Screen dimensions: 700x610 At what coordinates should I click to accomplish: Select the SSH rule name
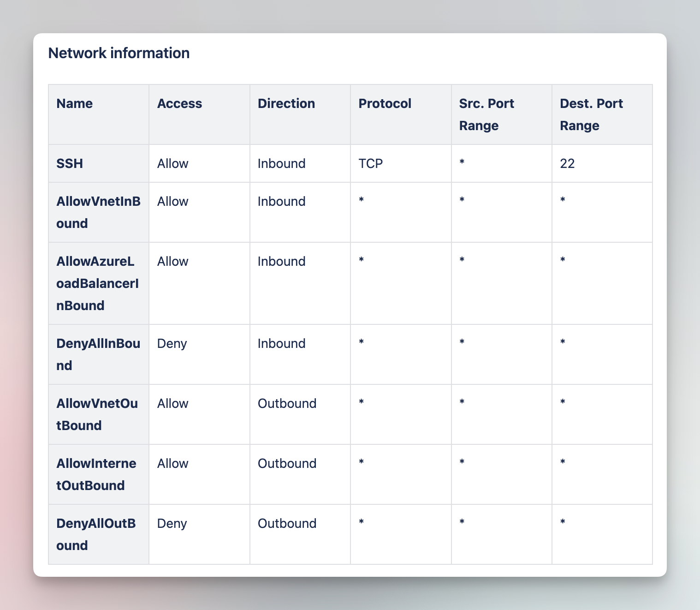coord(70,163)
